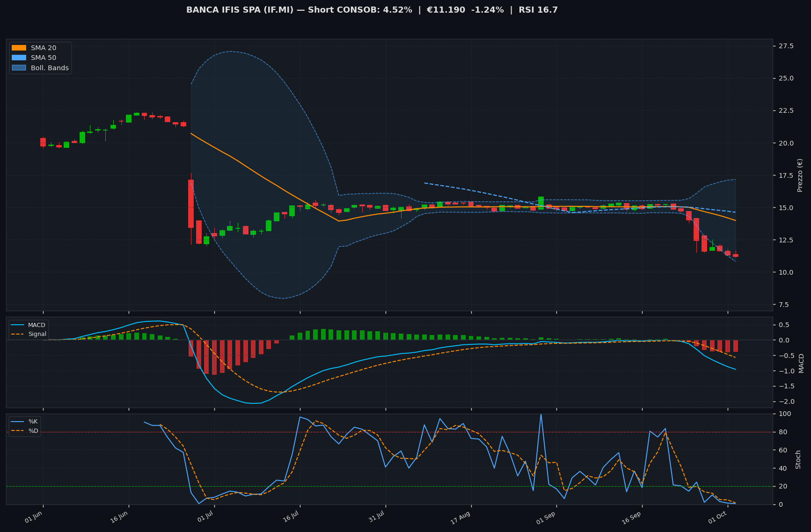Image resolution: width=811 pixels, height=532 pixels.
Task: Click the orange SMA 20 legend swatch
Action: 19,48
